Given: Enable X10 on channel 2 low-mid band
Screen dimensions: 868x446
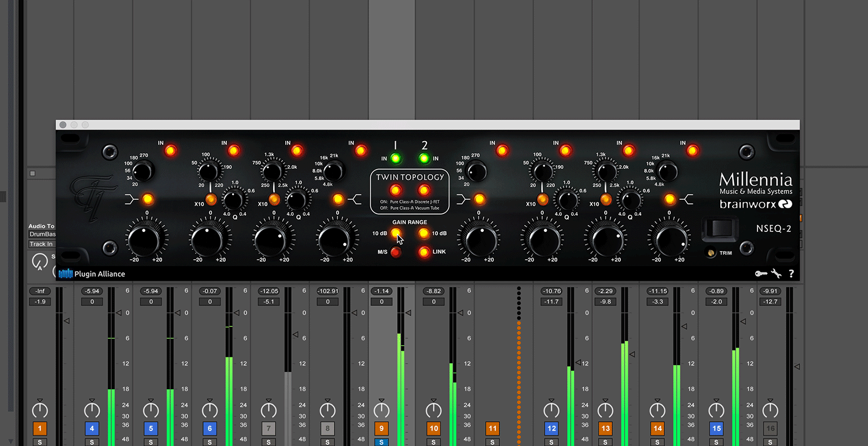Looking at the screenshot, I should click(x=543, y=200).
